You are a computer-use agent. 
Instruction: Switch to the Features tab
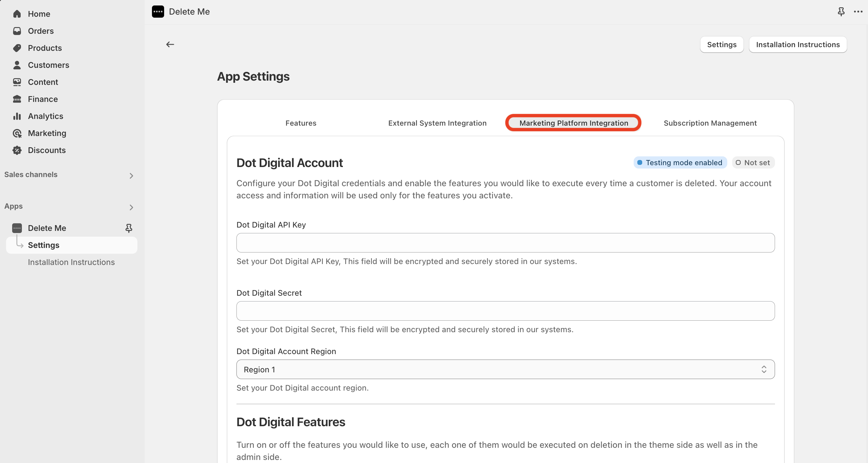(301, 123)
